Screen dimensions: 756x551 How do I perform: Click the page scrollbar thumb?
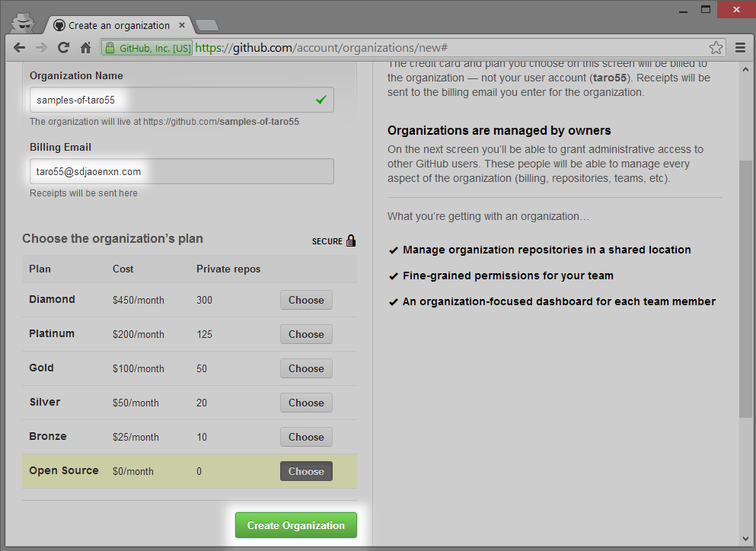click(x=745, y=288)
